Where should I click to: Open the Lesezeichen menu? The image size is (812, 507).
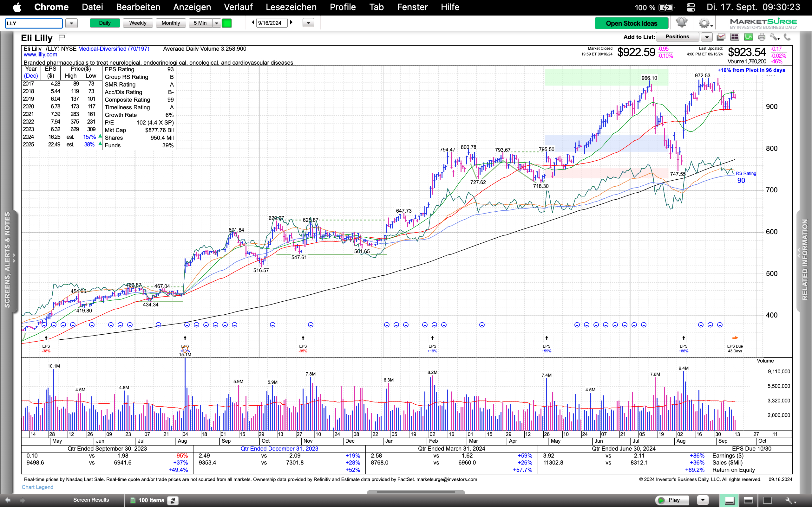click(x=291, y=7)
